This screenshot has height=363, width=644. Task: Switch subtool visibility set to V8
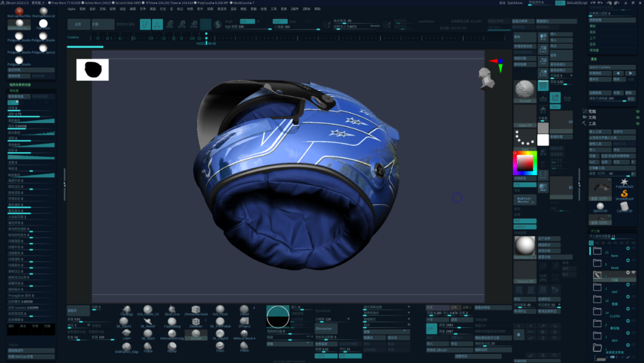tap(634, 243)
